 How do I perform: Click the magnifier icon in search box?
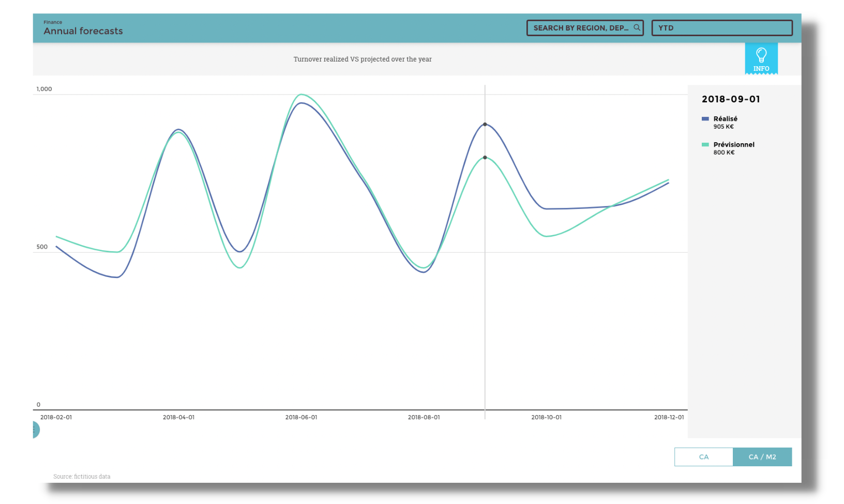coord(637,28)
